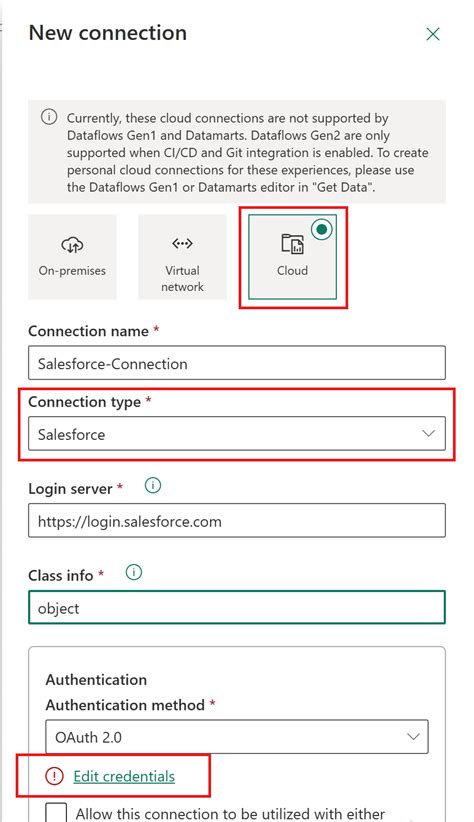Click the info icon beside Class info
This screenshot has height=822, width=474.
[x=134, y=572]
